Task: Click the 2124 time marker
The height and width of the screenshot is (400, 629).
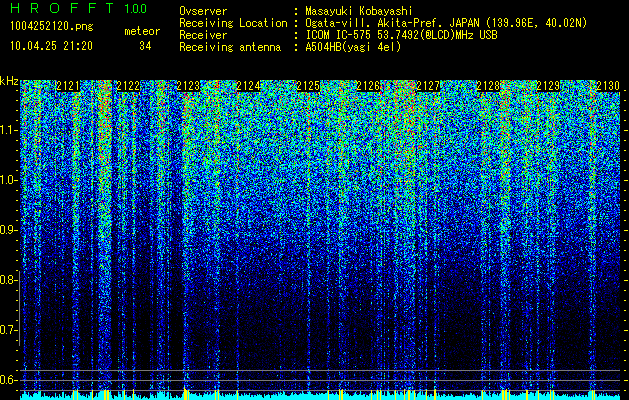Action: (248, 86)
